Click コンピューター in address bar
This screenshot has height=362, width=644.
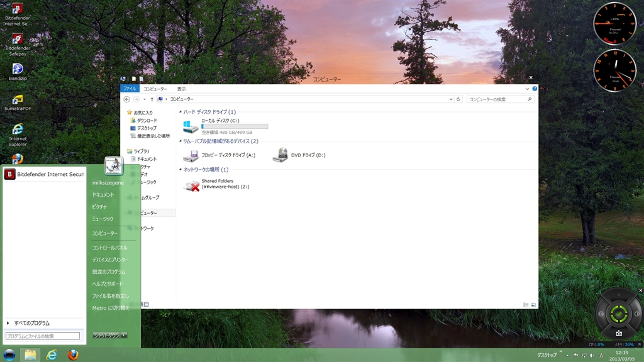pyautogui.click(x=182, y=99)
